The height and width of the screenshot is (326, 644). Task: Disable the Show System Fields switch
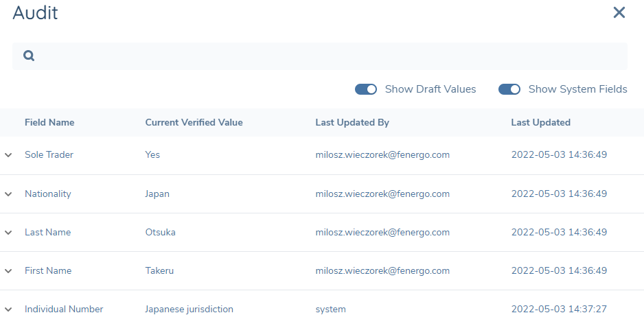pyautogui.click(x=509, y=89)
